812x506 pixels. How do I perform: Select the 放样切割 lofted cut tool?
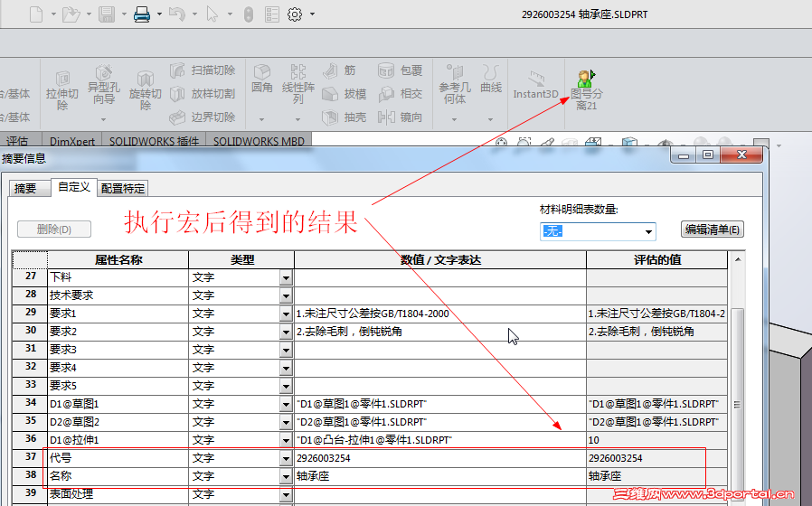point(203,94)
